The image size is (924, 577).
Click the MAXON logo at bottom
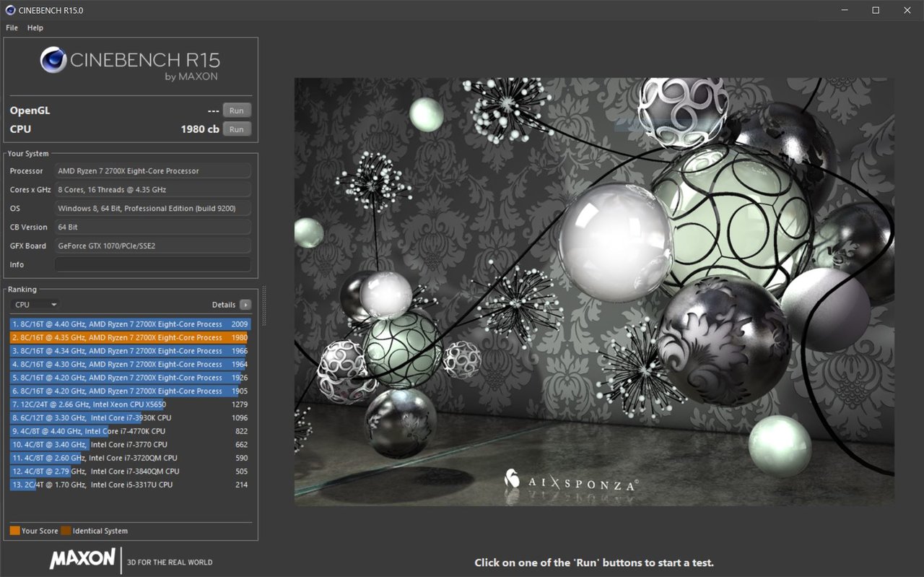click(82, 558)
